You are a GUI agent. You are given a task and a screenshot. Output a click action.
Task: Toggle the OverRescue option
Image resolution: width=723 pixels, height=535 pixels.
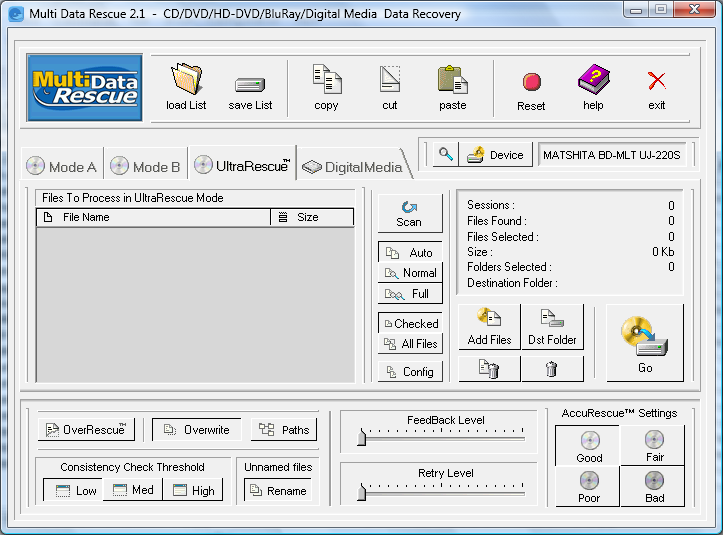tap(86, 429)
